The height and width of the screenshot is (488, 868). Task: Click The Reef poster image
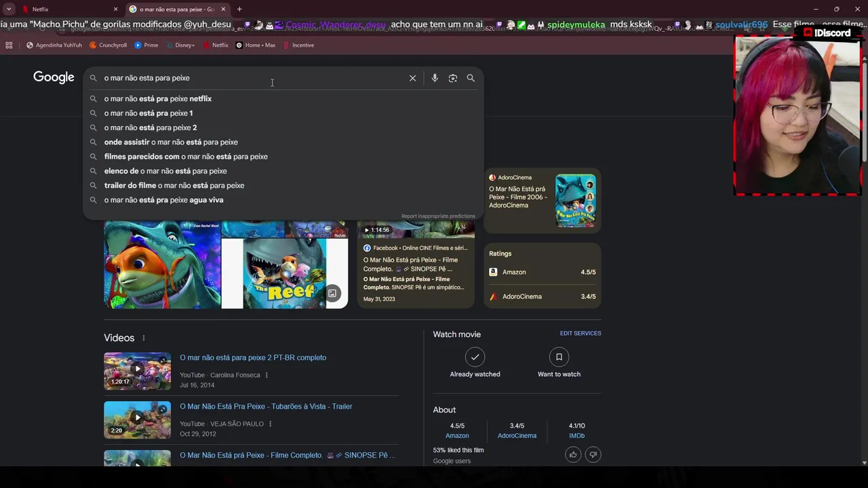pos(285,274)
